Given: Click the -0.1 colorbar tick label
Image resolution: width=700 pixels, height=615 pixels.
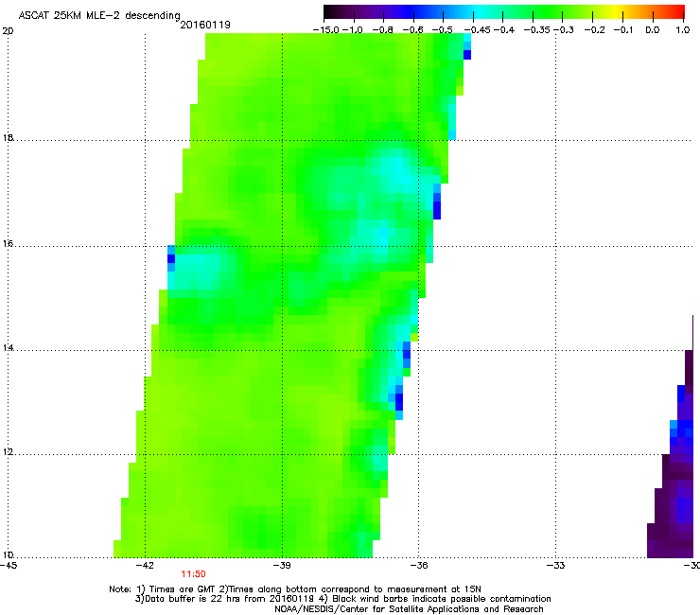Looking at the screenshot, I should [x=623, y=30].
